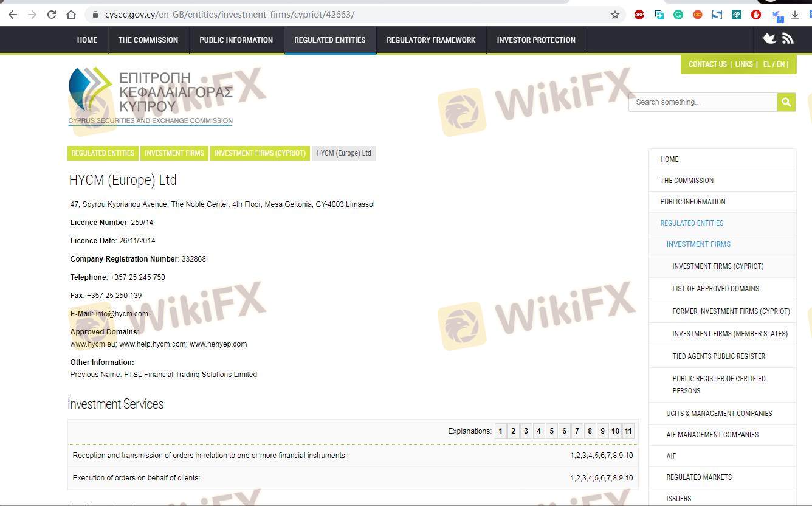This screenshot has width=812, height=506.
Task: Show explanation number 5
Action: click(x=551, y=431)
